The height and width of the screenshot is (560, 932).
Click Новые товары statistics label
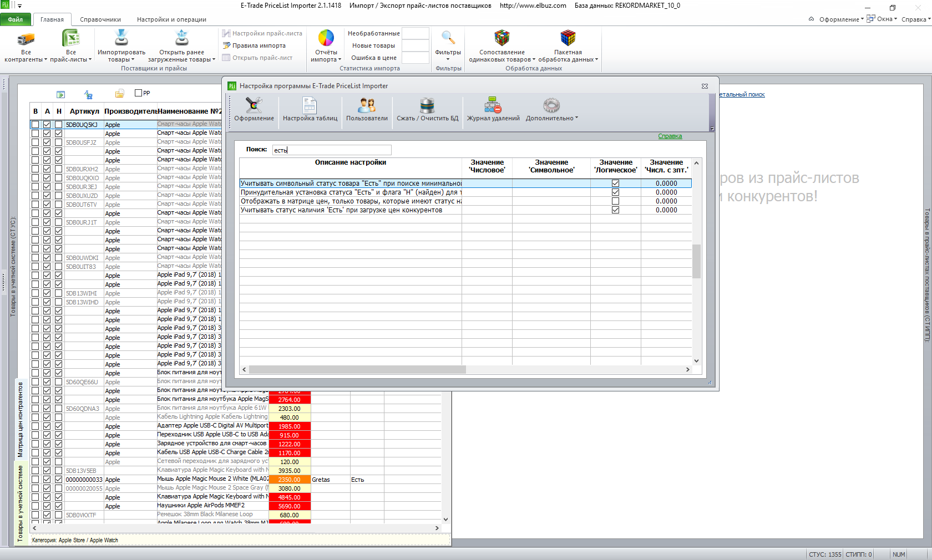pyautogui.click(x=373, y=45)
